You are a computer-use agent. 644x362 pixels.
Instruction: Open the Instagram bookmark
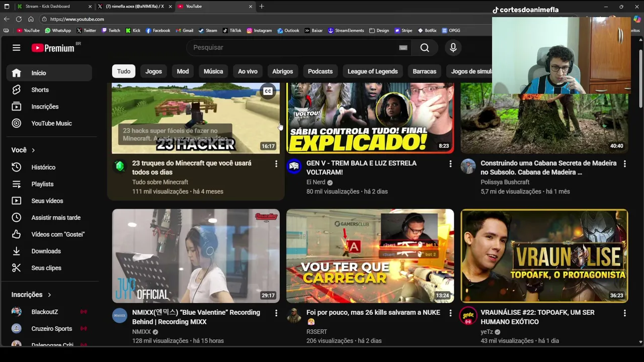259,30
